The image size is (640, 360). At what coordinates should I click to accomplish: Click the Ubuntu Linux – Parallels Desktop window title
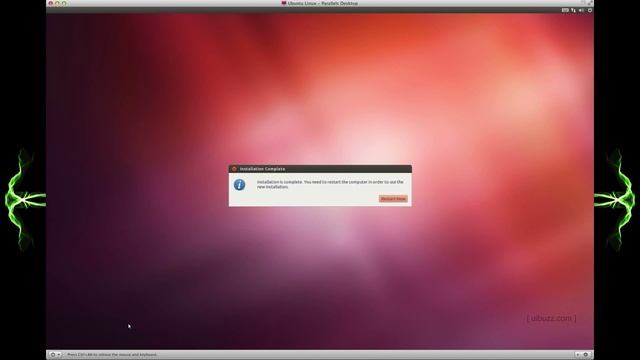[x=322, y=3]
